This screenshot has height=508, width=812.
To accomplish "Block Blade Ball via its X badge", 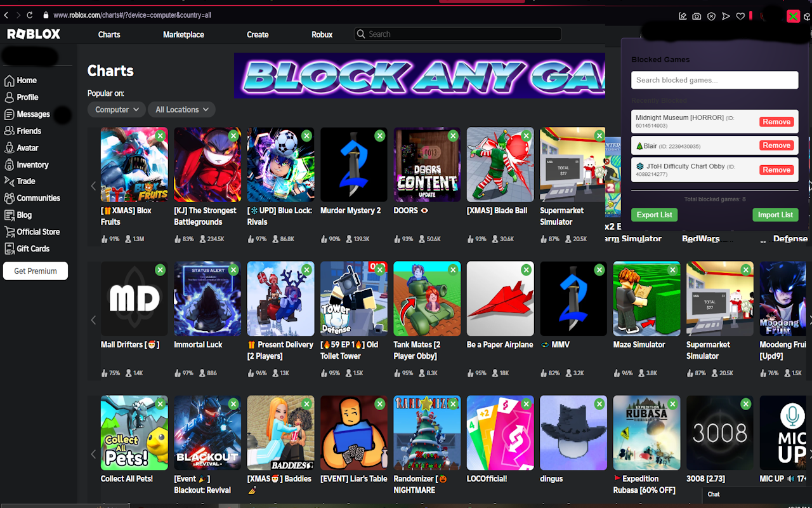I will (526, 136).
